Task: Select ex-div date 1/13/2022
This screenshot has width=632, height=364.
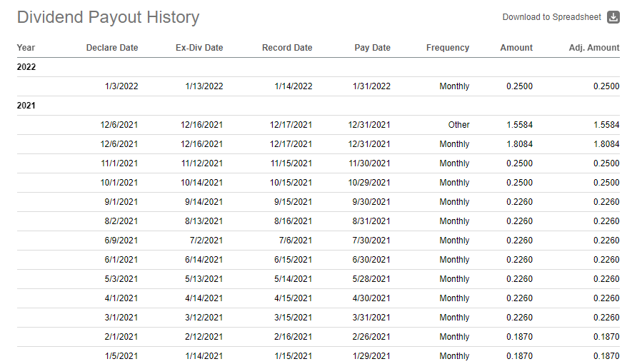Action: tap(204, 86)
